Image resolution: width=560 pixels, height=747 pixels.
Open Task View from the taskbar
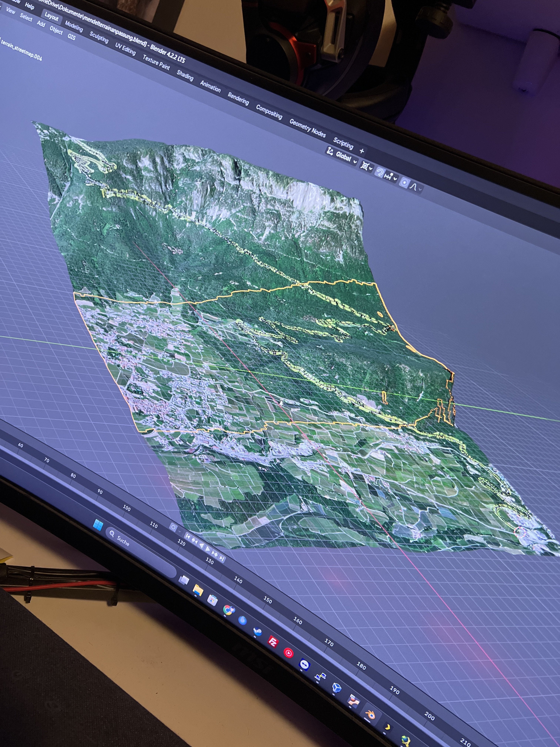pyautogui.click(x=184, y=580)
